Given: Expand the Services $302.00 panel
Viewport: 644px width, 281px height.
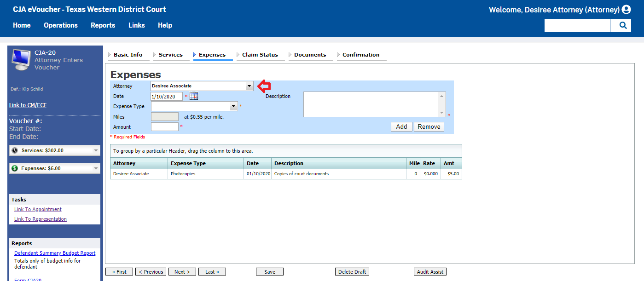Looking at the screenshot, I should tap(96, 150).
